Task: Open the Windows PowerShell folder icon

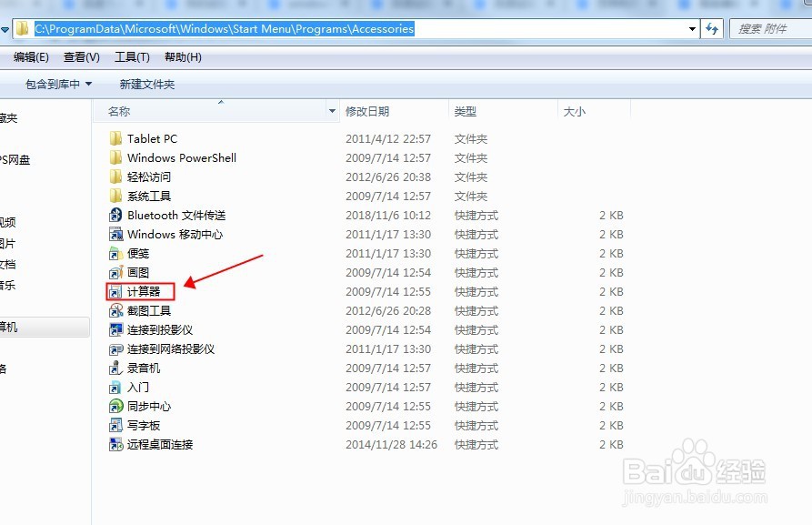Action: coord(115,157)
